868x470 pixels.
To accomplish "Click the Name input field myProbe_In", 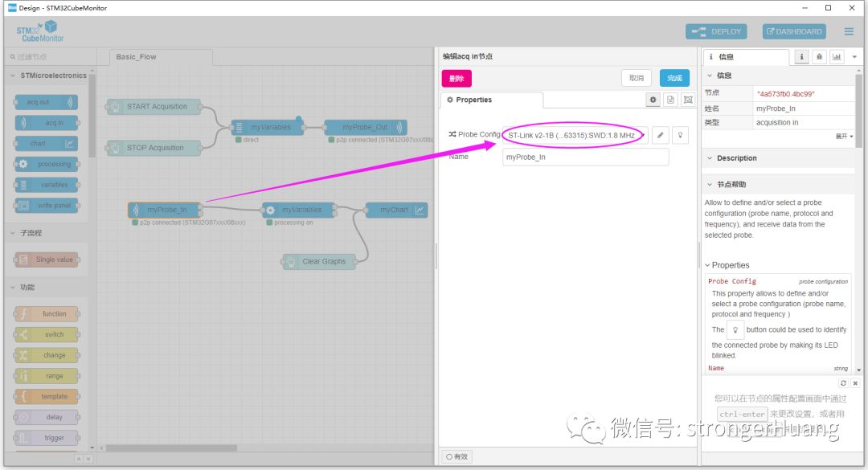I will click(x=585, y=157).
